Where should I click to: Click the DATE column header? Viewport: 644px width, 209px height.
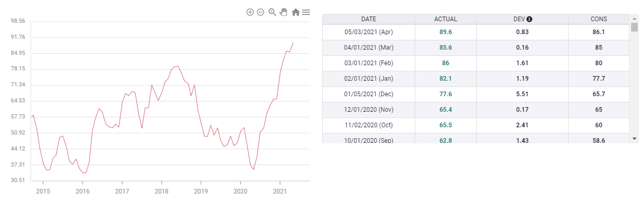point(368,19)
